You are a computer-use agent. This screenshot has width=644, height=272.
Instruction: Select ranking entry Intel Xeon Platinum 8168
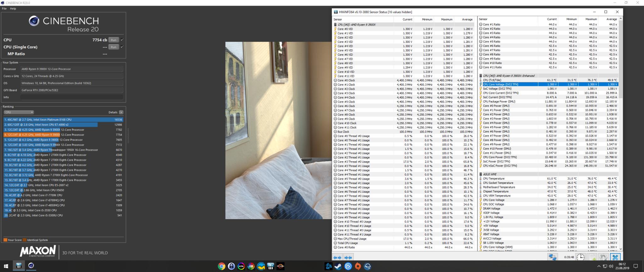(63, 120)
